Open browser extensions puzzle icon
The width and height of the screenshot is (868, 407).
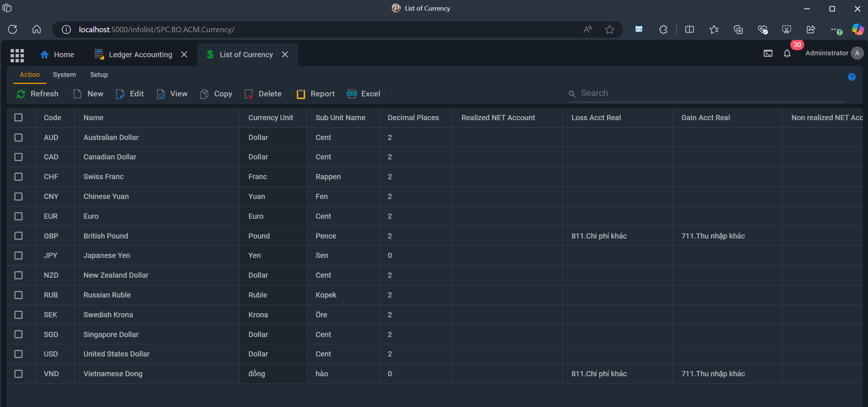click(663, 29)
